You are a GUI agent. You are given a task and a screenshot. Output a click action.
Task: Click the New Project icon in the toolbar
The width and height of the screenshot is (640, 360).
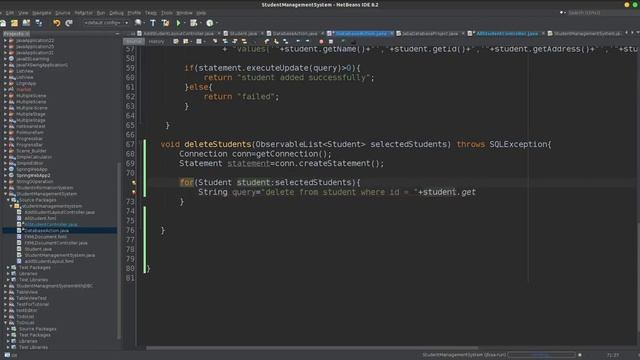coord(3,23)
